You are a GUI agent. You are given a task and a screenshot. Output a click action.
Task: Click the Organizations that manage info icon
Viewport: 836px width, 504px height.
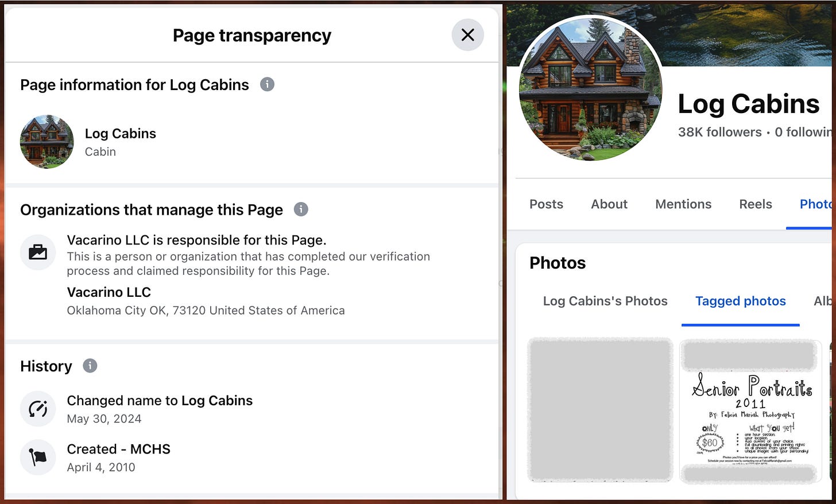click(x=301, y=210)
